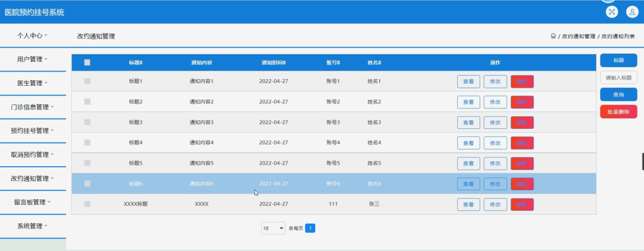Image resolution: width=644 pixels, height=251 pixels.
Task: Edit the highlighted row 标题6
Action: point(495,184)
